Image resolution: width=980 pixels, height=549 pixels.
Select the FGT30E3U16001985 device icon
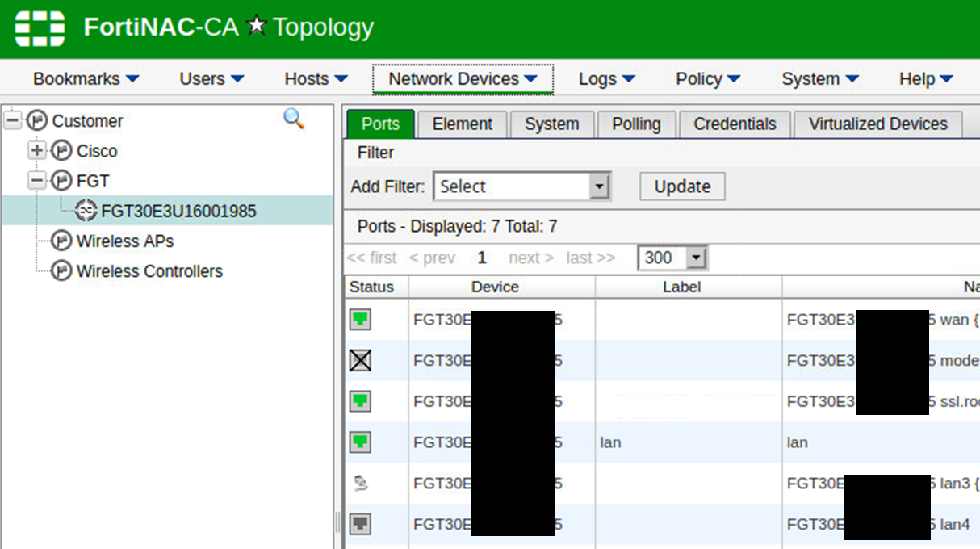[86, 211]
